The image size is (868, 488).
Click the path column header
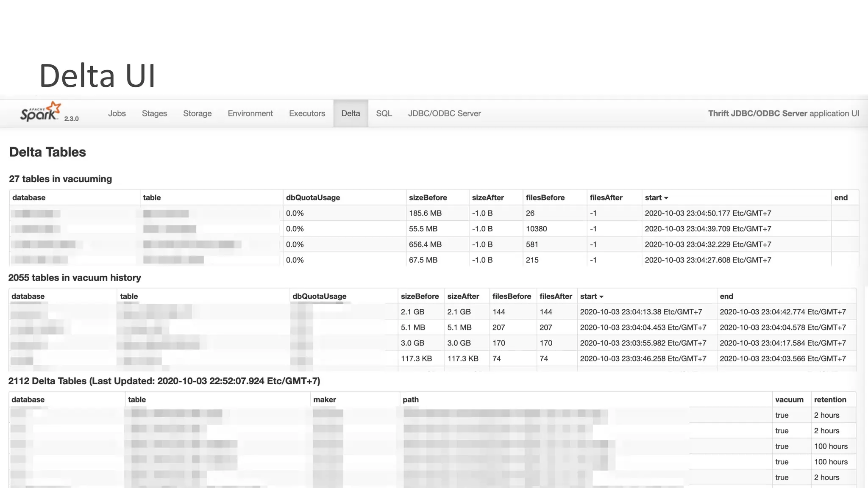pos(410,399)
